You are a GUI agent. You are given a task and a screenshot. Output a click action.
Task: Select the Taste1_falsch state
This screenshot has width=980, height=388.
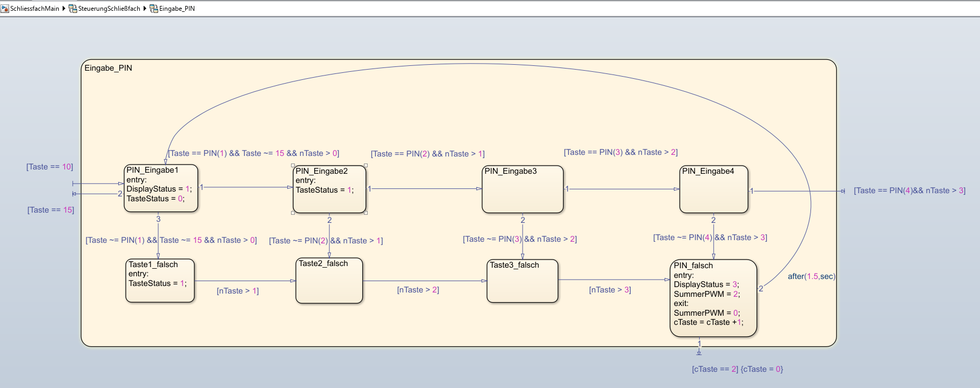[160, 294]
